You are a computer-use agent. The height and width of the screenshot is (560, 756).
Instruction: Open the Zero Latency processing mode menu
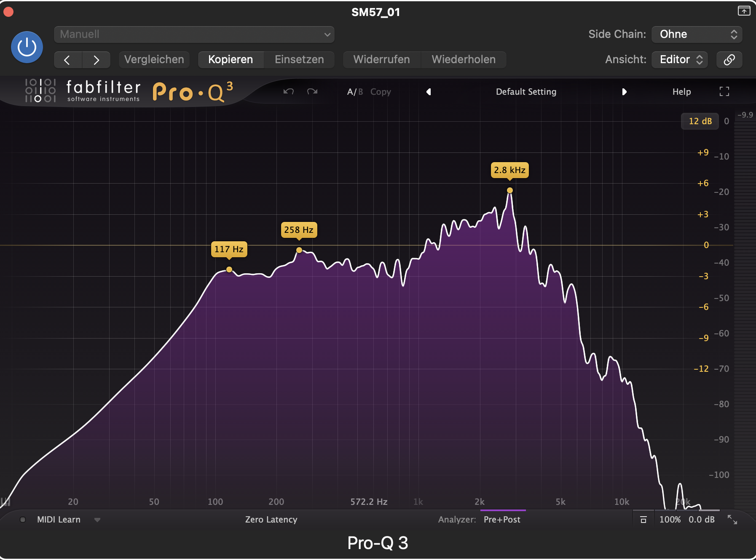click(x=271, y=520)
